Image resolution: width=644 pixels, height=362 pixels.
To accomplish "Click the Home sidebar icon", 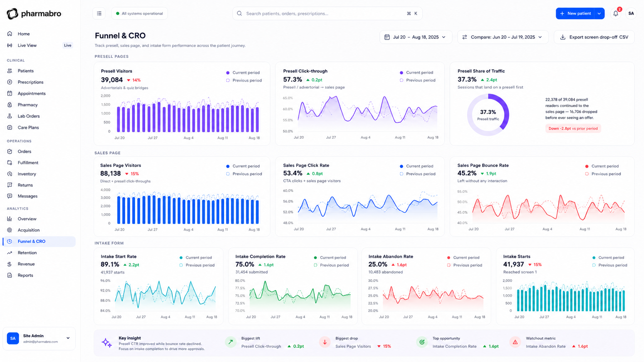I will click(x=10, y=34).
